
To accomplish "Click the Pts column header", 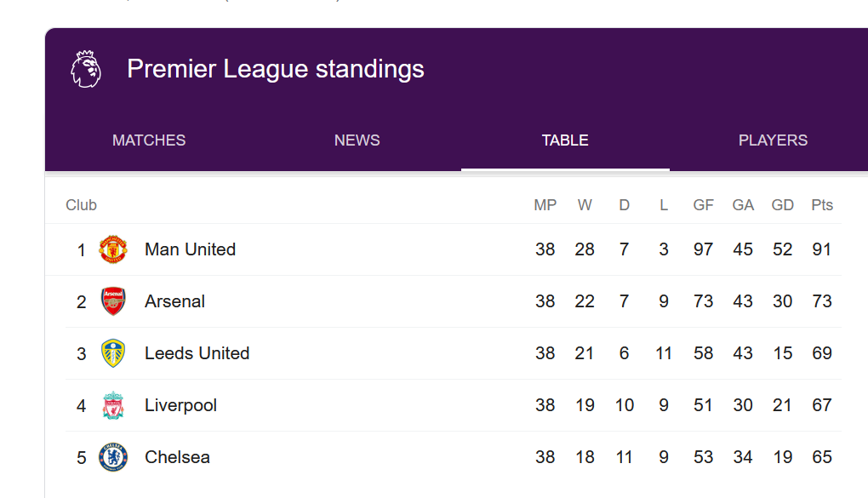I will [x=822, y=205].
